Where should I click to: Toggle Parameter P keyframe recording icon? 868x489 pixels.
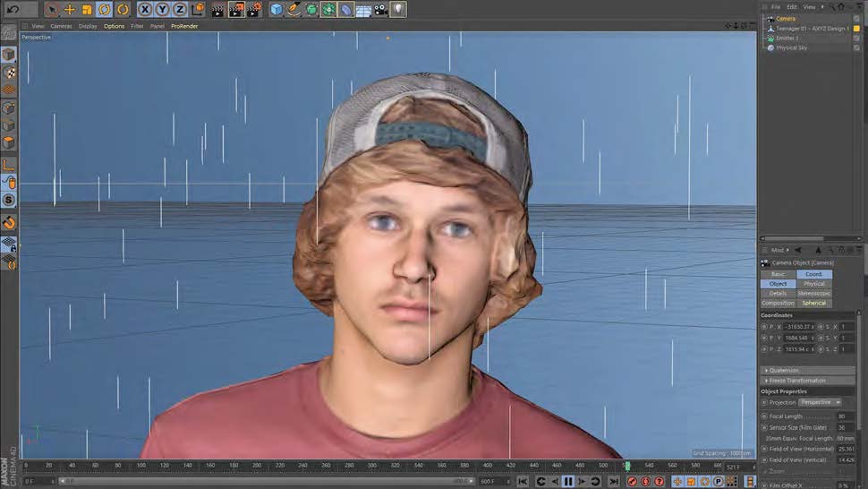pyautogui.click(x=718, y=481)
